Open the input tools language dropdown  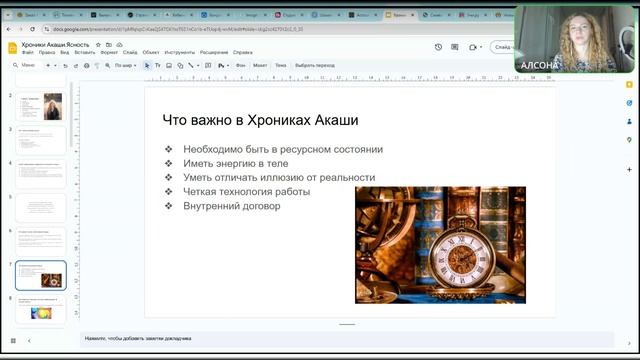pyautogui.click(x=223, y=65)
